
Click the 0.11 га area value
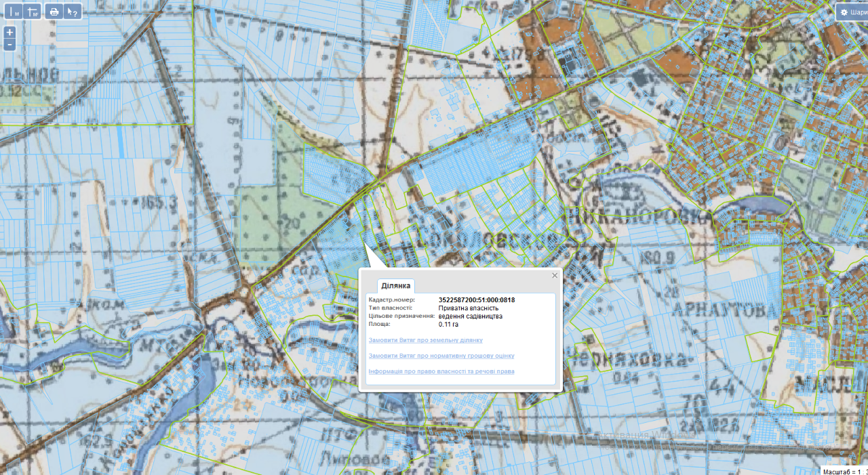click(x=450, y=324)
